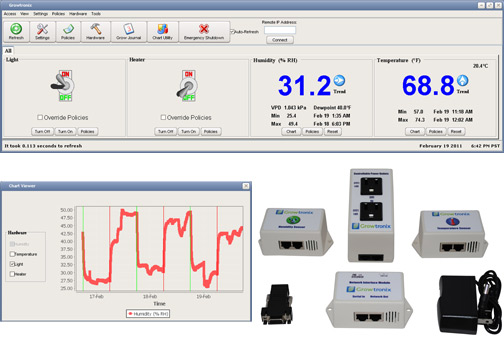Launch the Chart Utility icon

(163, 32)
